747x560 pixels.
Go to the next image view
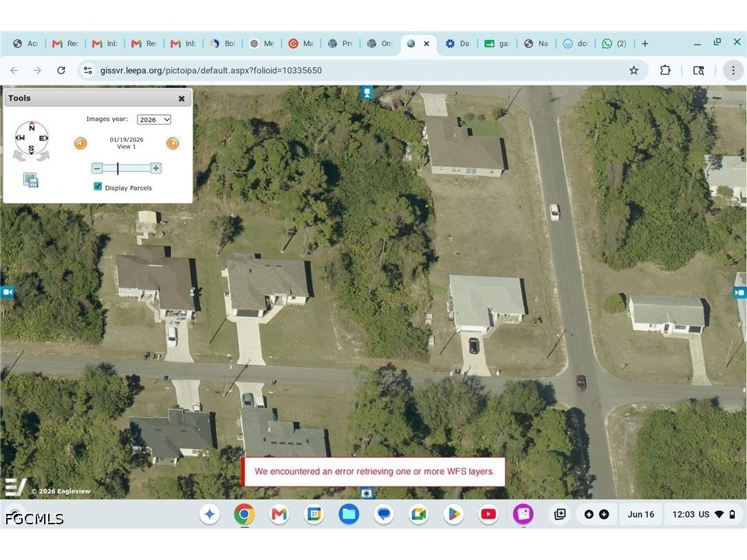[x=173, y=143]
